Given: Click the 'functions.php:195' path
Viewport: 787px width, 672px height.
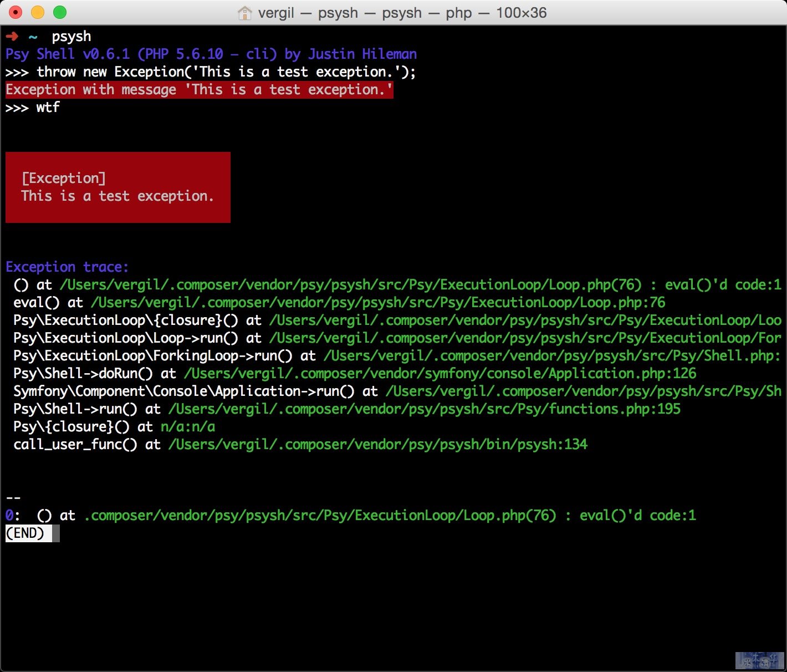Looking at the screenshot, I should (x=615, y=409).
